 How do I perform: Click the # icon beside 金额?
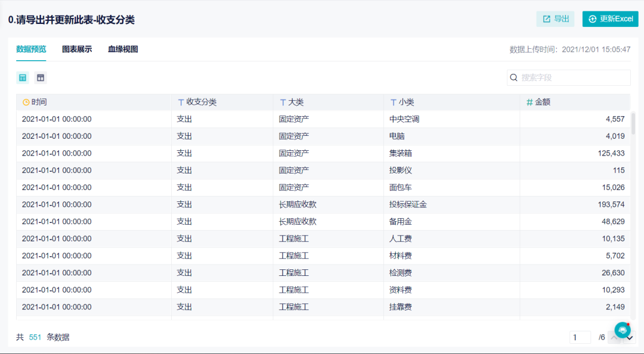click(529, 103)
